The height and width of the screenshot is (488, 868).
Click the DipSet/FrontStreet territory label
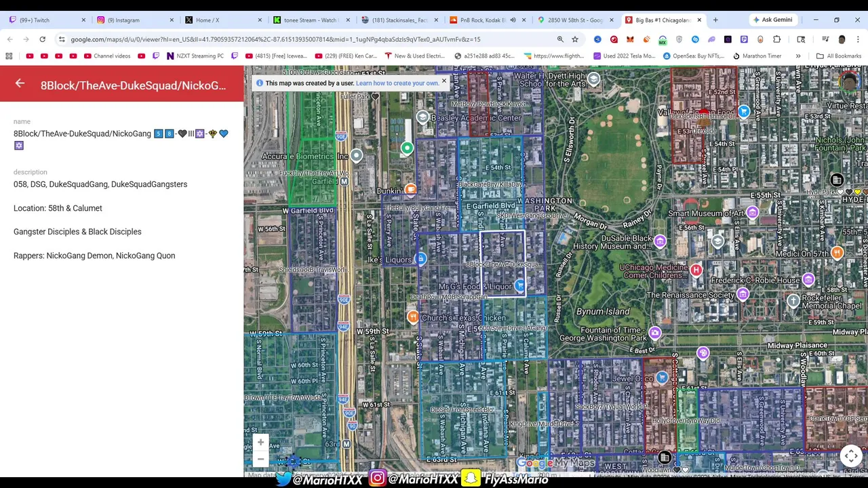464,409
